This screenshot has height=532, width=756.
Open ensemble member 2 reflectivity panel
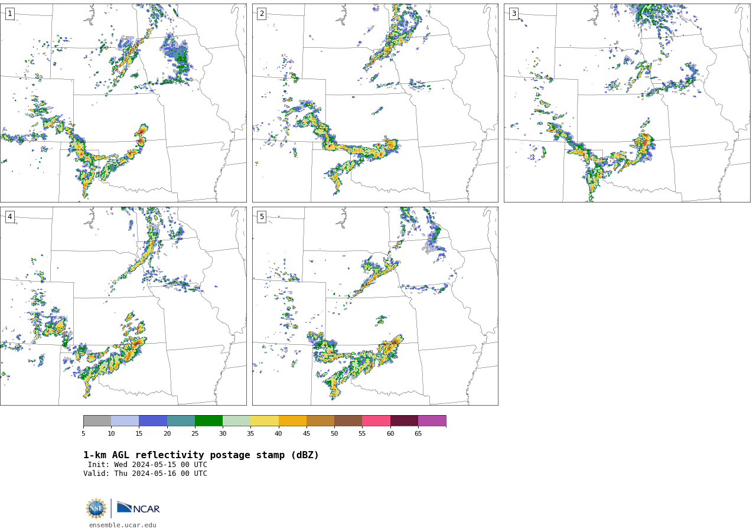(375, 103)
